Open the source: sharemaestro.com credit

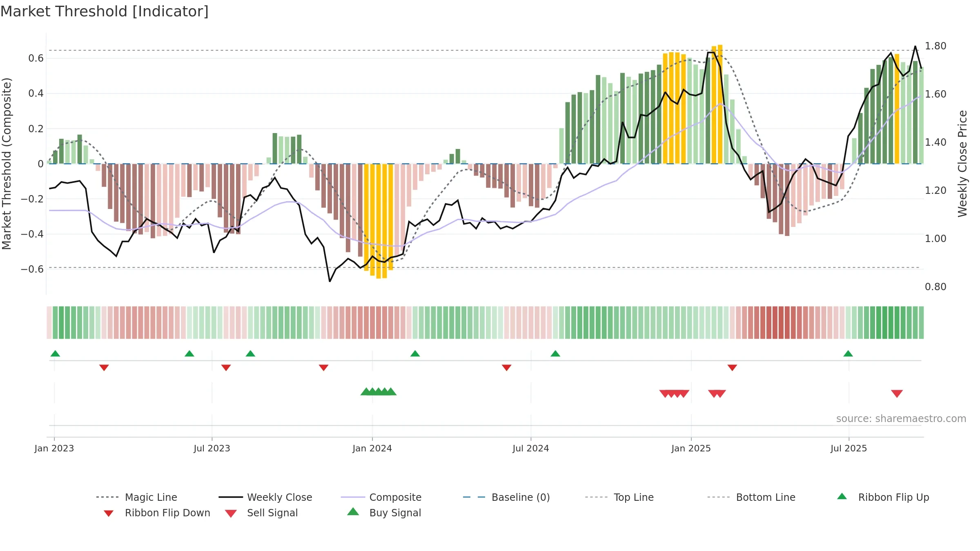[901, 419]
